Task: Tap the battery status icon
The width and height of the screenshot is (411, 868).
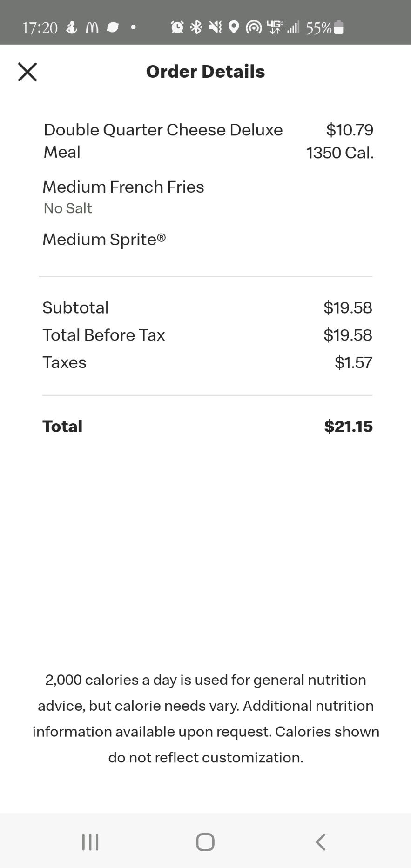Action: 339,27
